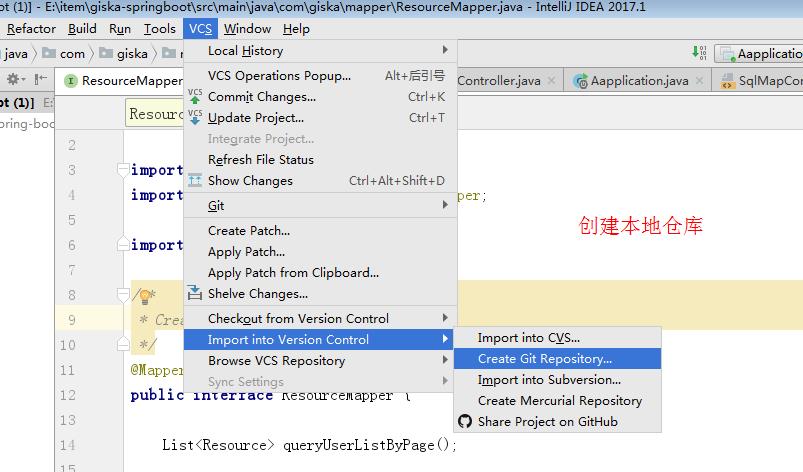Open the Window menu
The height and width of the screenshot is (472, 803).
click(247, 29)
